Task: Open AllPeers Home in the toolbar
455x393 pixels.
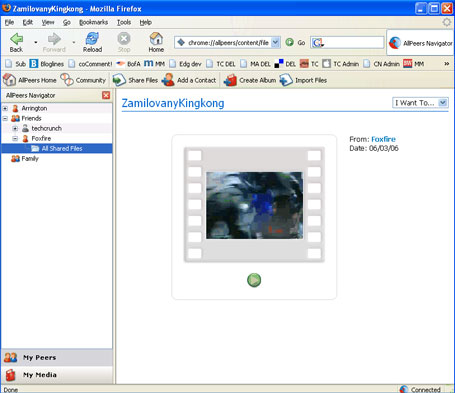Action: click(30, 80)
